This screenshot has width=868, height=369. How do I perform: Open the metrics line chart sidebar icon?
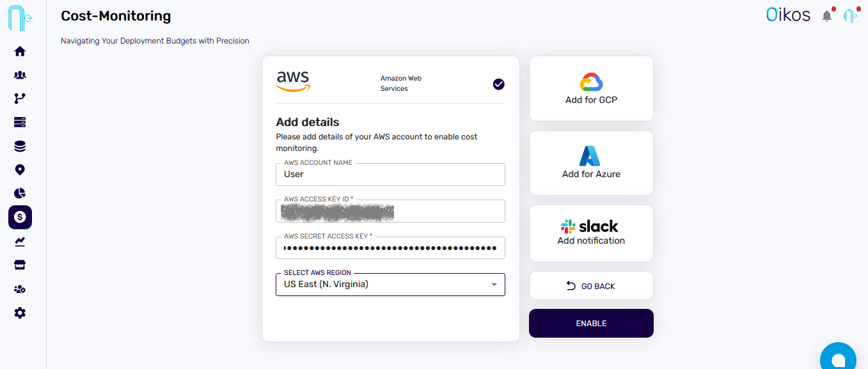(x=20, y=241)
